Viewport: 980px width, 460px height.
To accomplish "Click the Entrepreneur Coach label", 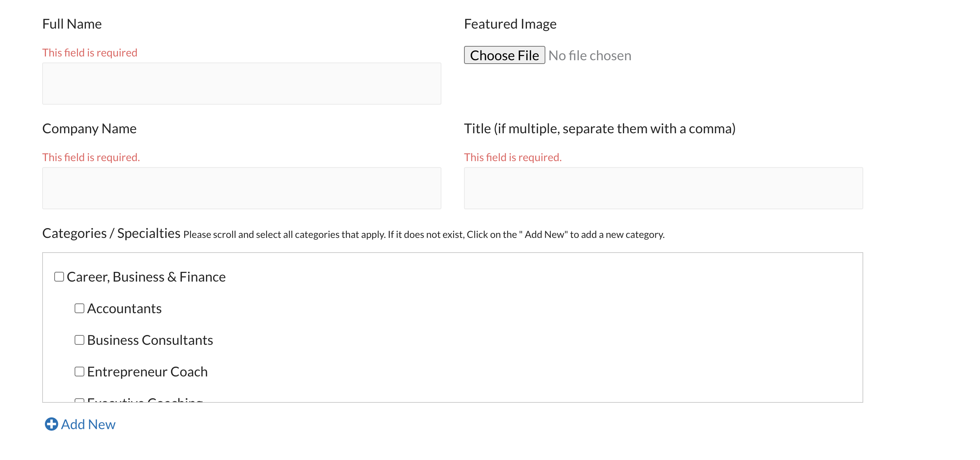I will pyautogui.click(x=147, y=372).
